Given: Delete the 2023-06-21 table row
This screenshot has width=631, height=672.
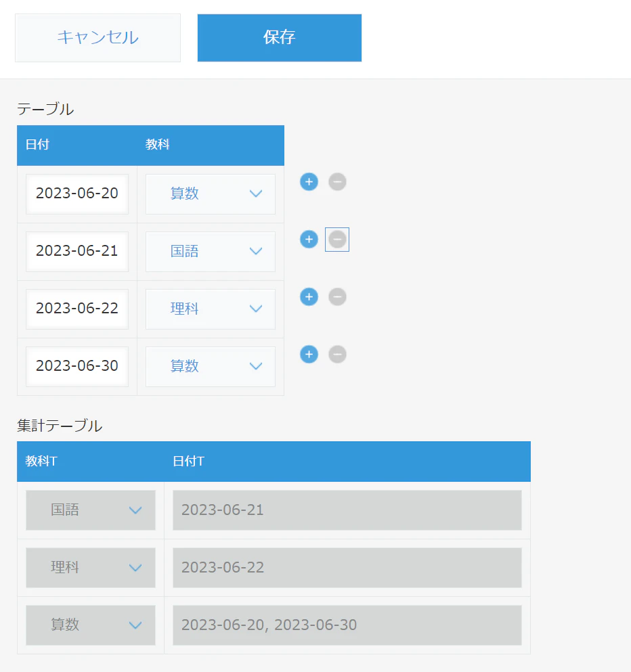Looking at the screenshot, I should point(337,239).
